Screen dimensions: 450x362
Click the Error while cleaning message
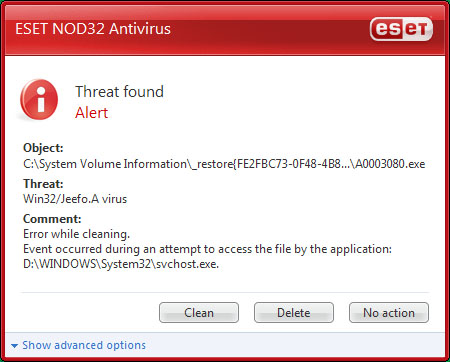pos(76,234)
